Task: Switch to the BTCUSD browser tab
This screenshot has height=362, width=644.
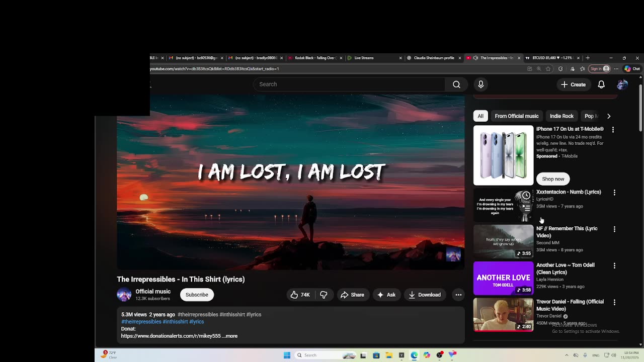Action: click(x=552, y=58)
